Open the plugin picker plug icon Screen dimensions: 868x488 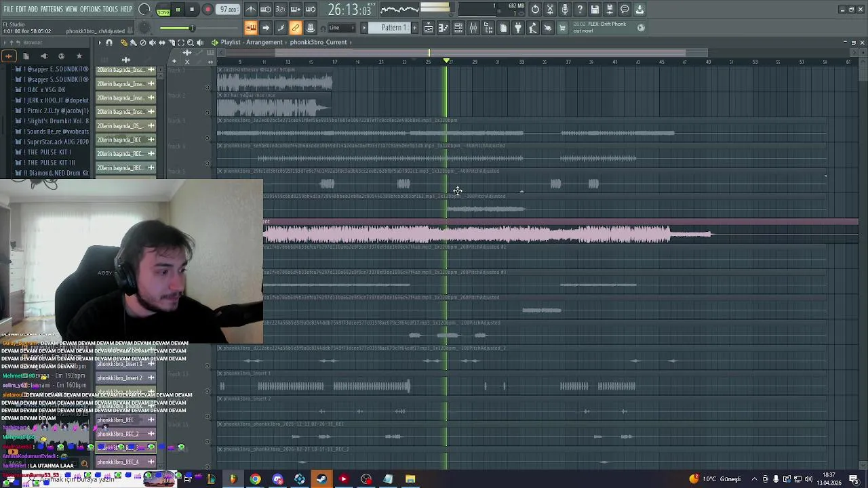pyautogui.click(x=518, y=28)
